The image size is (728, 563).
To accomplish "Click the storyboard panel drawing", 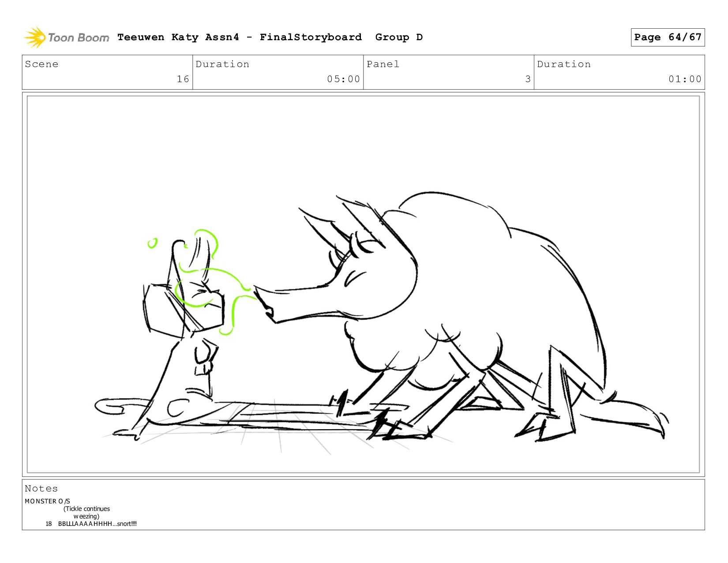I will [363, 284].
